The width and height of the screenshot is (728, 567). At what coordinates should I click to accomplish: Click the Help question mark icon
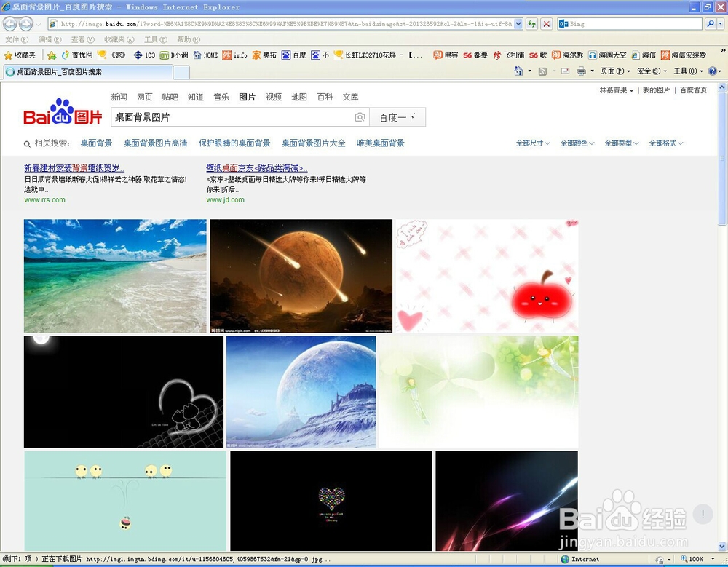click(713, 71)
